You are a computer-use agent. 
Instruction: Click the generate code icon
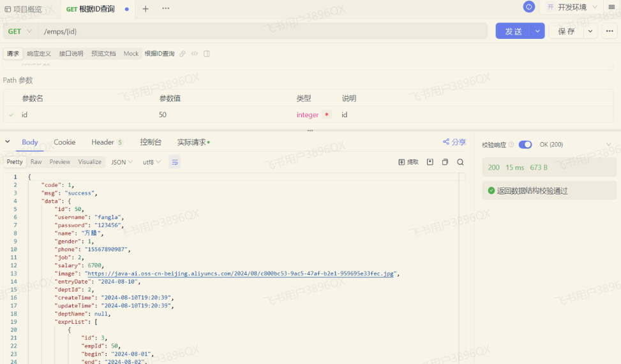pos(195,54)
